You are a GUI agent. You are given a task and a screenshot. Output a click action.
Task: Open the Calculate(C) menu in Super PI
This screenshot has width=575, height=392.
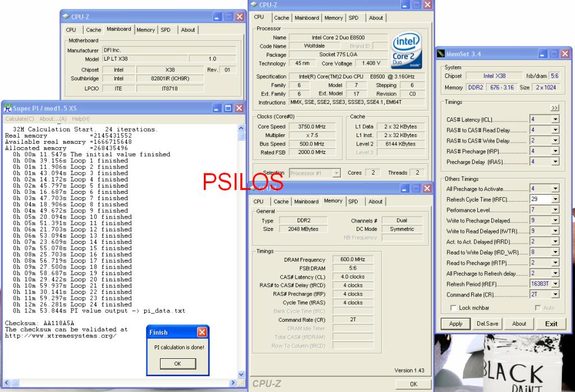tap(20, 119)
